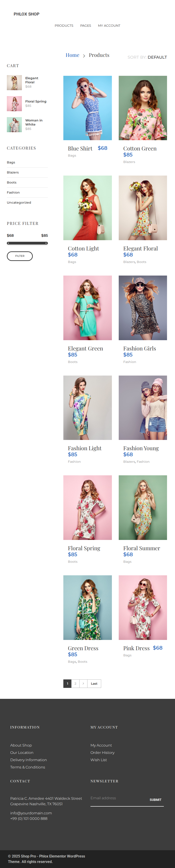Select the Uncategorized category

coord(19,203)
